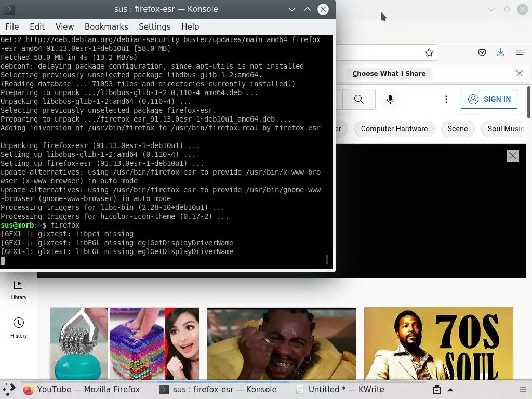Image resolution: width=532 pixels, height=399 pixels.
Task: Expand hidden system tray icons arrow
Action: pyautogui.click(x=450, y=390)
